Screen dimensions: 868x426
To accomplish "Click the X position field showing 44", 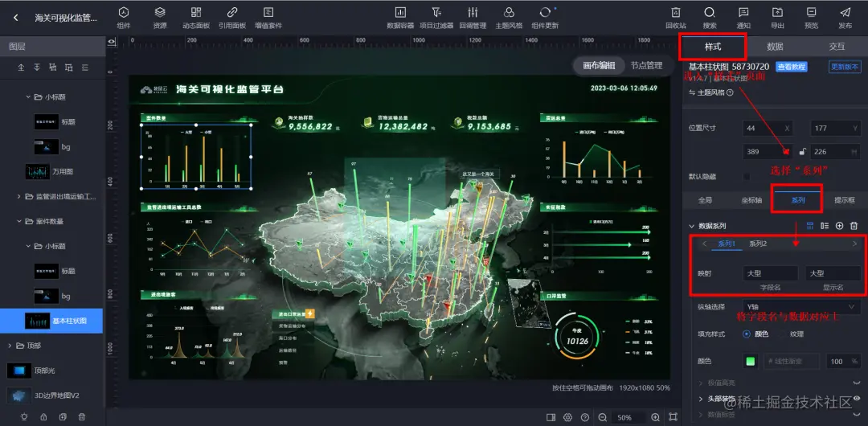I will pos(768,128).
